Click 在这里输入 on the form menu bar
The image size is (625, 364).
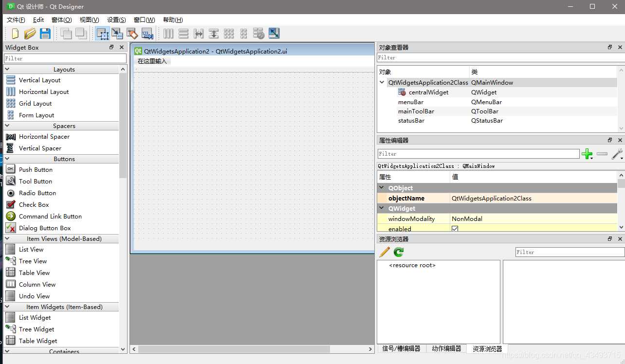pos(152,61)
